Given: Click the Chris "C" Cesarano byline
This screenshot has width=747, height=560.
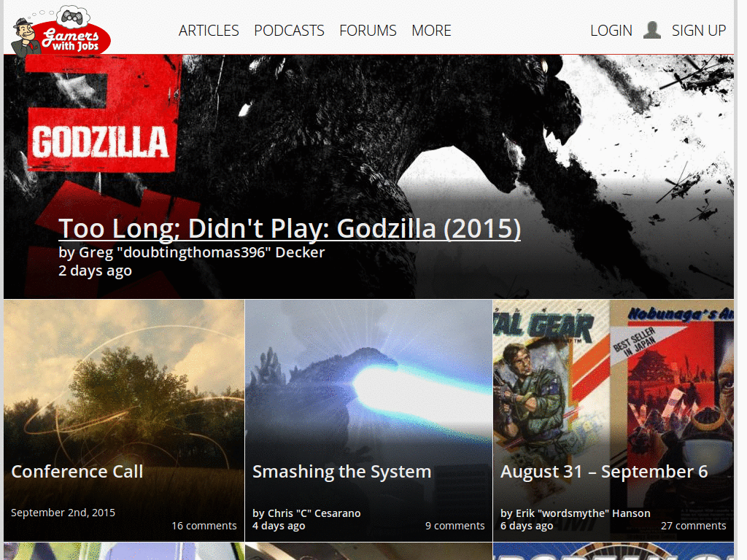Looking at the screenshot, I should point(306,513).
